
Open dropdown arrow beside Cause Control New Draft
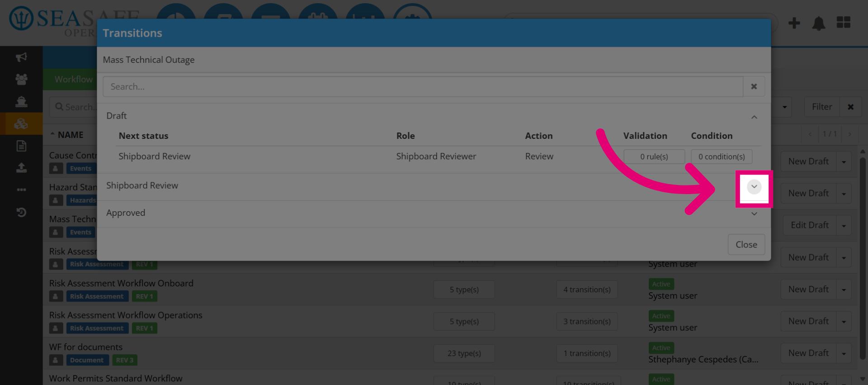pyautogui.click(x=844, y=162)
